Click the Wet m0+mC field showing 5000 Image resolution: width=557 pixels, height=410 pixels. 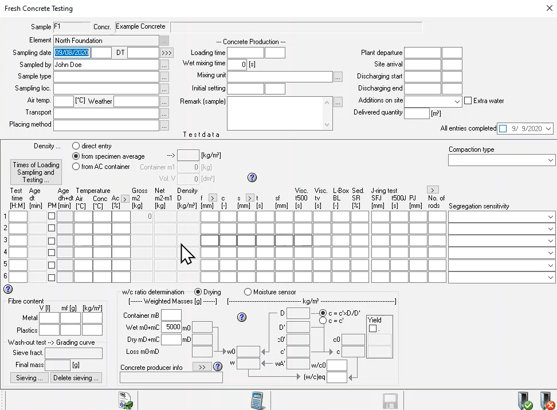pos(172,327)
